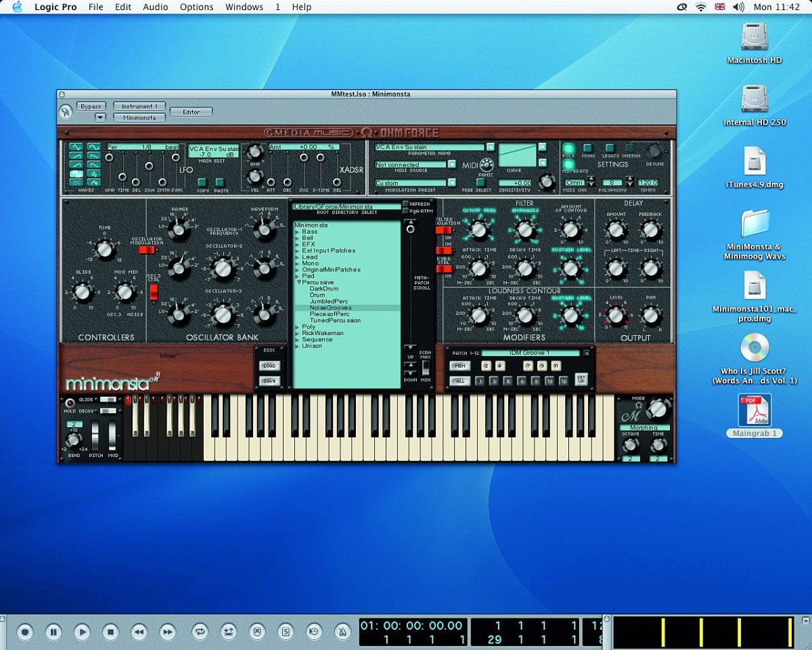Open the MIDI Source dropdown
812x650 pixels.
(451, 165)
